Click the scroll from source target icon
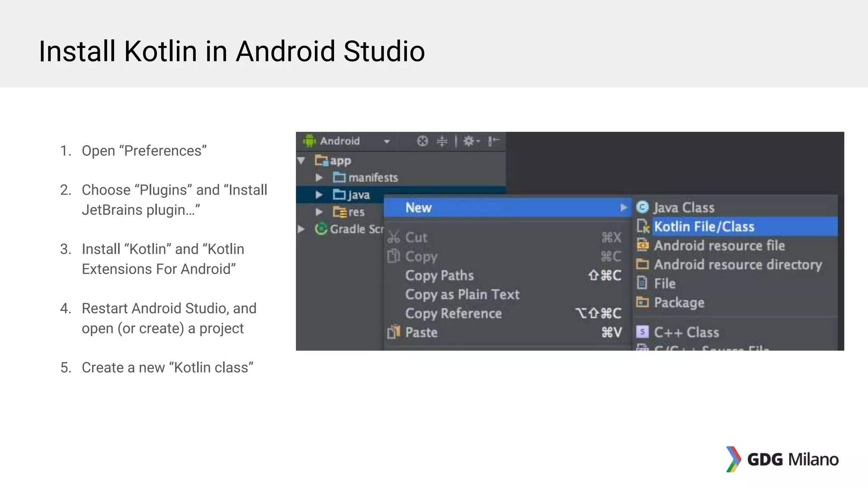This screenshot has height=488, width=868. point(423,141)
